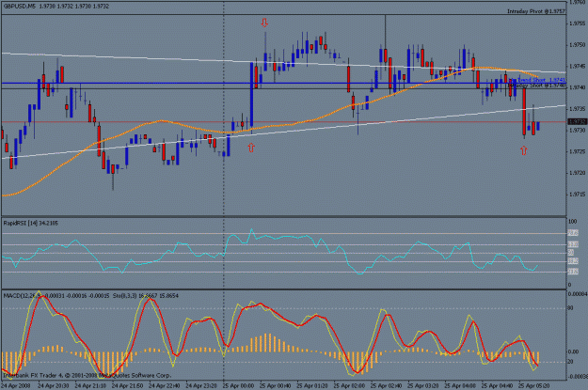Select the blue "Trend Short 1.9741" label
The height and width of the screenshot is (390, 588).
coord(542,80)
